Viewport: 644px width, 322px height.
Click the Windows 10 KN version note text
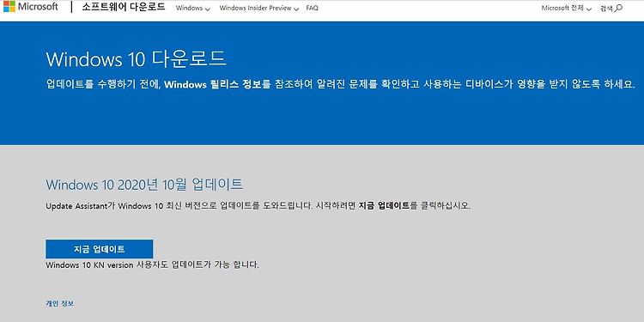coord(152,265)
